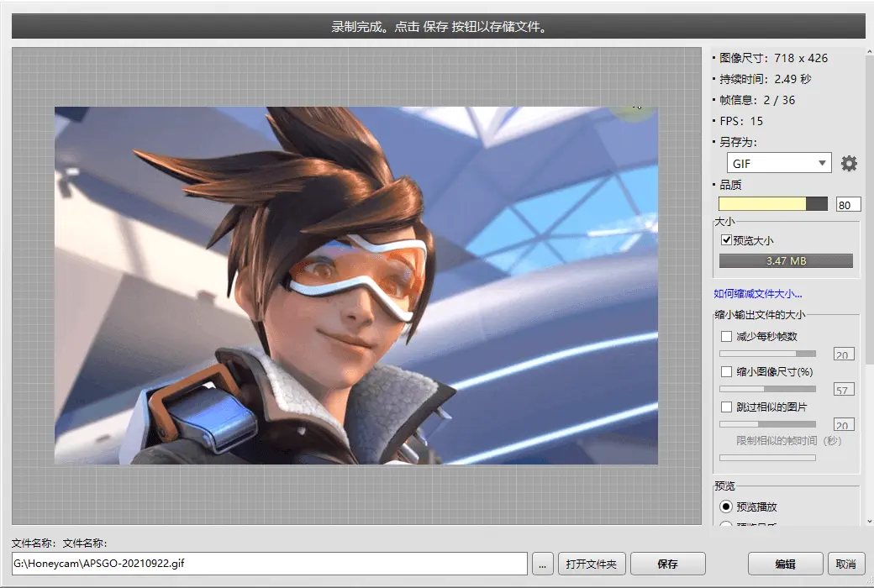Click the file name path input field
The image size is (874, 588).
[x=269, y=564]
